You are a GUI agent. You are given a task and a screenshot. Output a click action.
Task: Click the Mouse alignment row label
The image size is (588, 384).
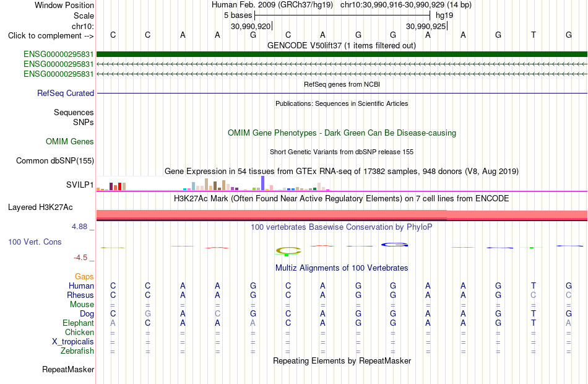[82, 305]
